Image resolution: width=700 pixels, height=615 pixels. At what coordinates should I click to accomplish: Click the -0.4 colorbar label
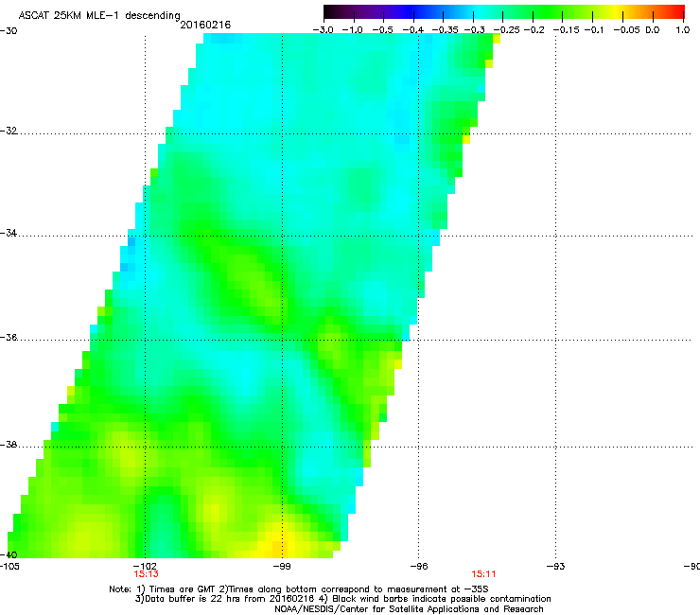click(413, 30)
